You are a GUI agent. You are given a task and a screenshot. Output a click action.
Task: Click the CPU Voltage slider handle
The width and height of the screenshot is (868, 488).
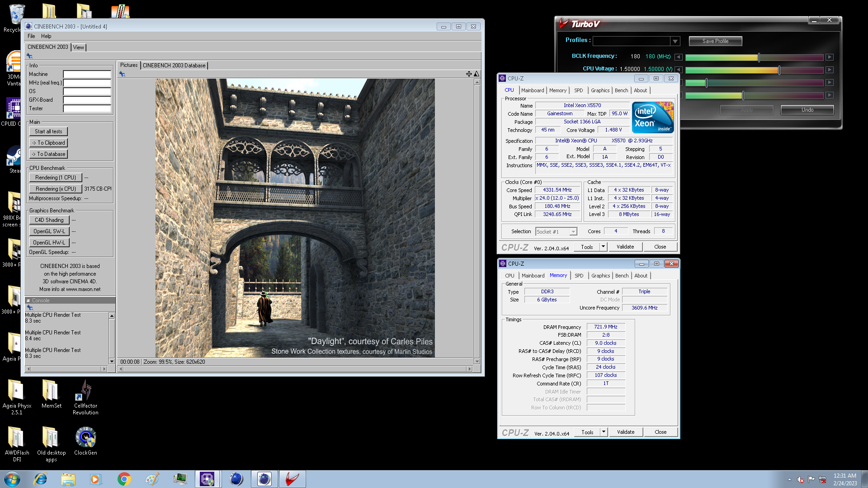pyautogui.click(x=779, y=70)
